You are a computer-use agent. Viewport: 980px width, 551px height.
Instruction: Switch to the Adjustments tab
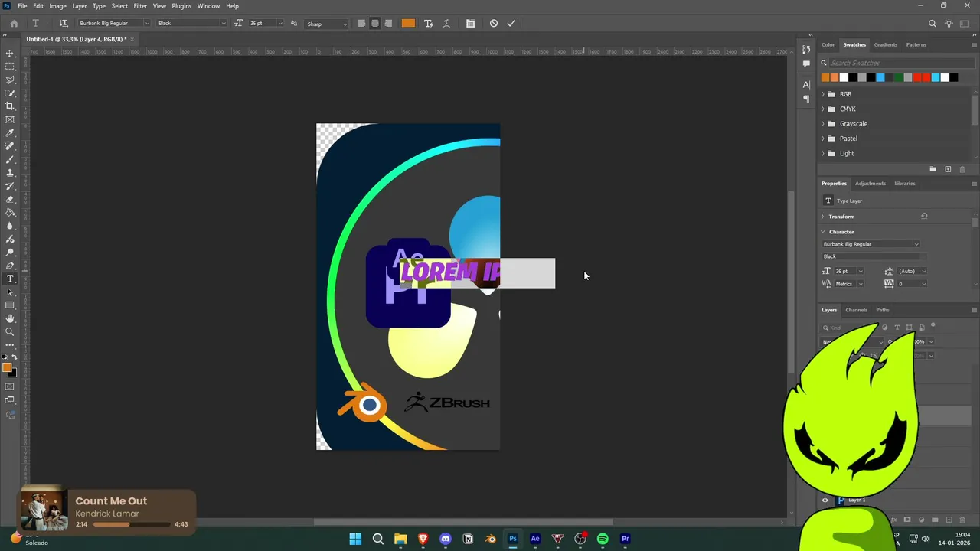tap(871, 184)
